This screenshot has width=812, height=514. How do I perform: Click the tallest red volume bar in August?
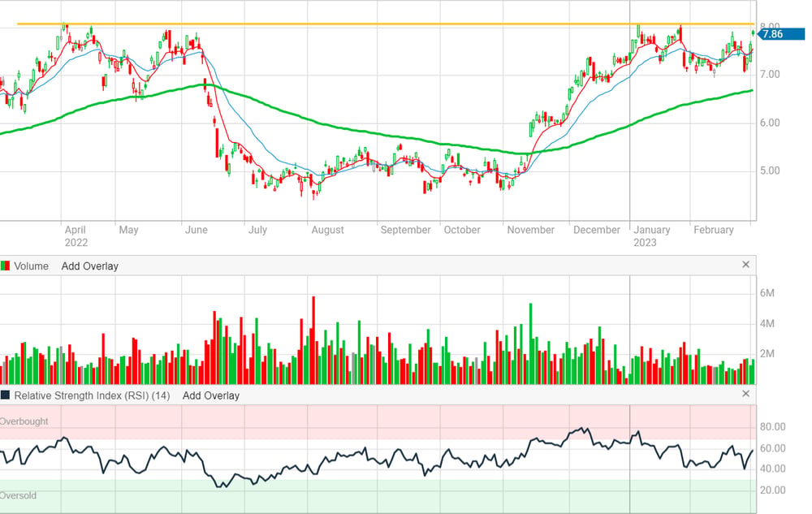click(313, 340)
